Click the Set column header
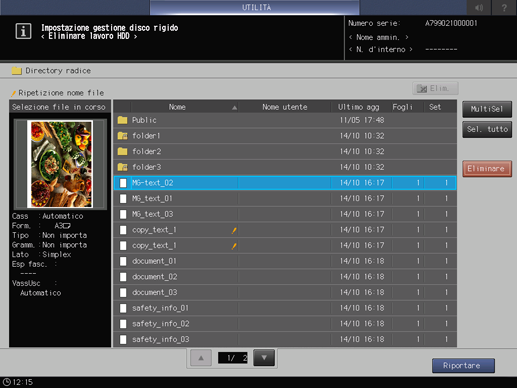 coord(435,107)
